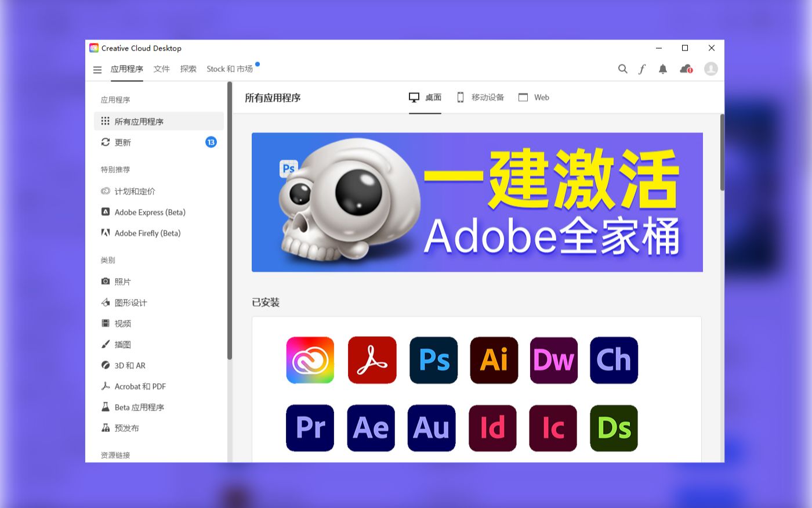Switch to the 文件 tab
The height and width of the screenshot is (508, 812).
coord(162,69)
